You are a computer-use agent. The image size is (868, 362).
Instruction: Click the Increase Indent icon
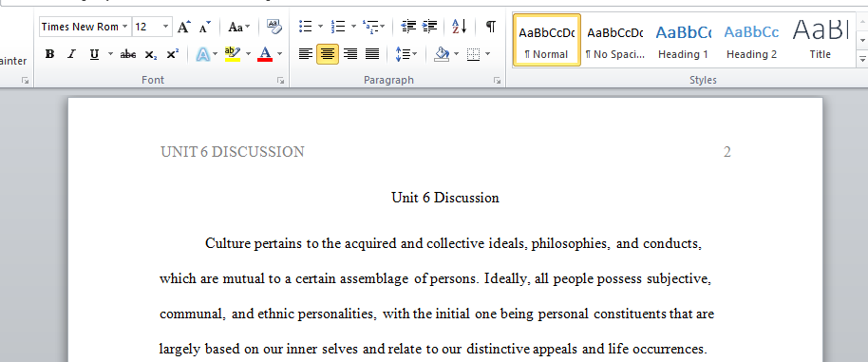tap(429, 26)
